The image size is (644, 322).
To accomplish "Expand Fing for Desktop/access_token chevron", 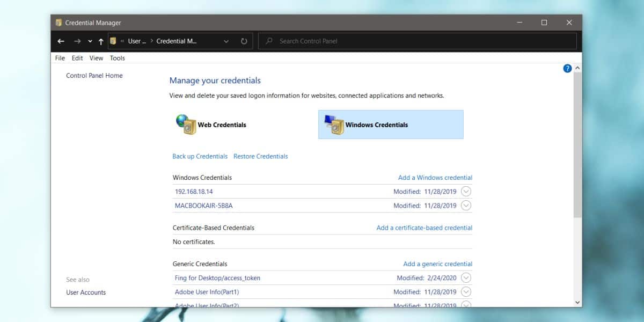I will pos(466,277).
